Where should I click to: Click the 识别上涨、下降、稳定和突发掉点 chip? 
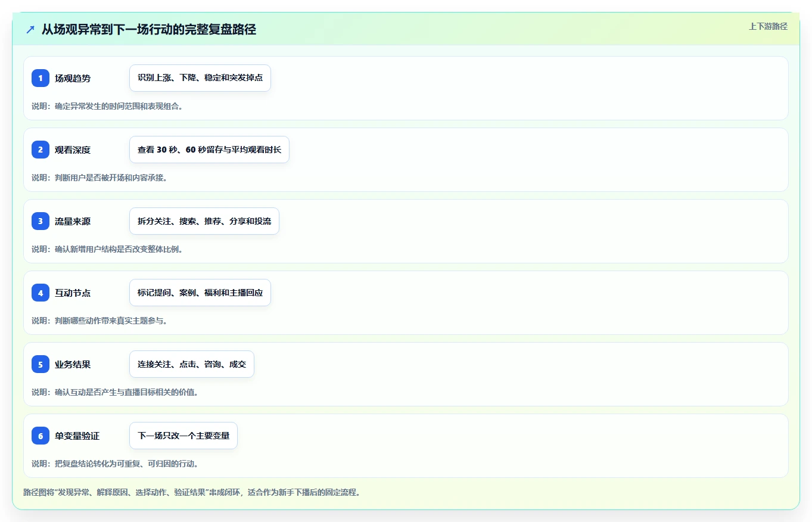(200, 78)
